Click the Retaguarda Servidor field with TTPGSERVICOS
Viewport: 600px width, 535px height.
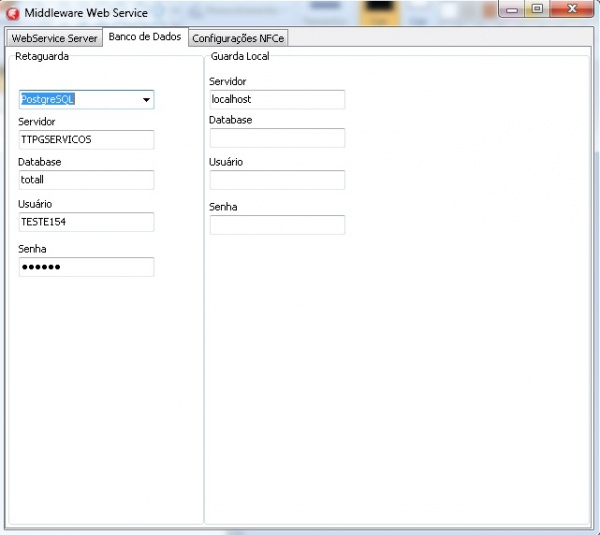tap(86, 140)
